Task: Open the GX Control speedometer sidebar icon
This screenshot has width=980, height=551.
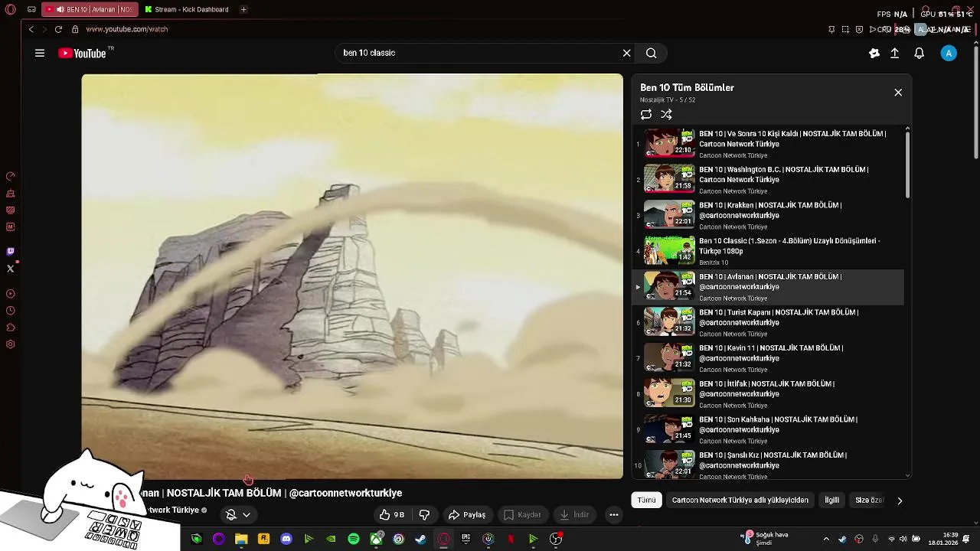Action: point(11,176)
